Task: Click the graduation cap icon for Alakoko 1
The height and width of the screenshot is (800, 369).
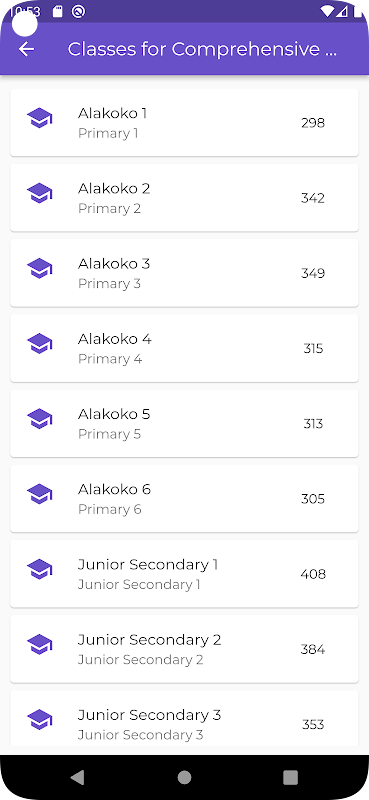Action: click(40, 118)
